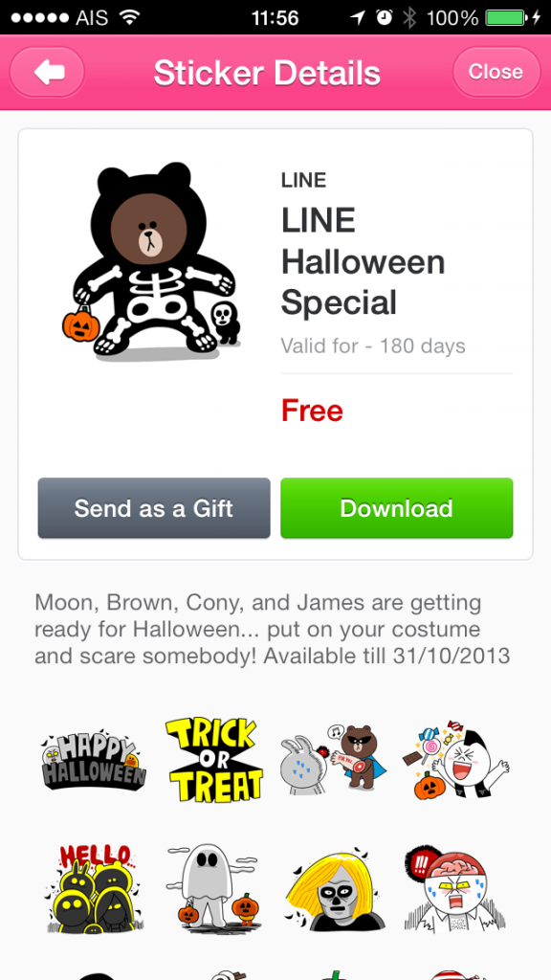This screenshot has width=551, height=980.
Task: Preview the Happy Halloween sticker
Action: point(94,759)
